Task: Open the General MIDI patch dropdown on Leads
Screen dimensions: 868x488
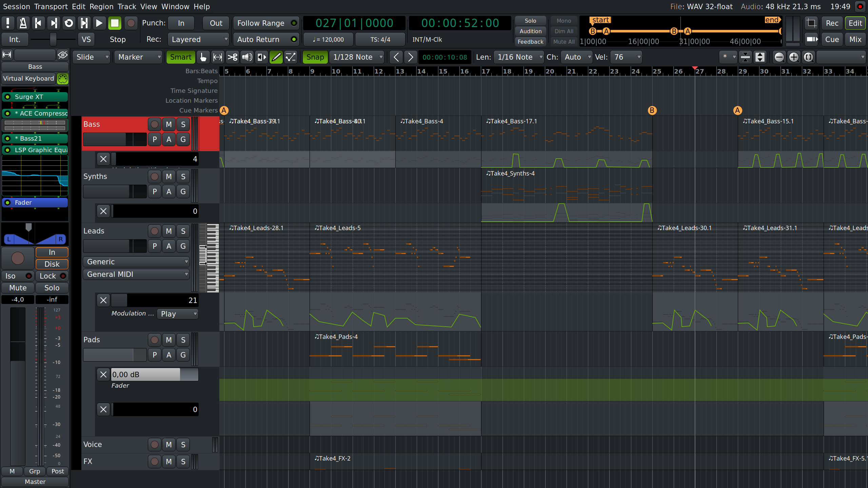Action: [136, 274]
